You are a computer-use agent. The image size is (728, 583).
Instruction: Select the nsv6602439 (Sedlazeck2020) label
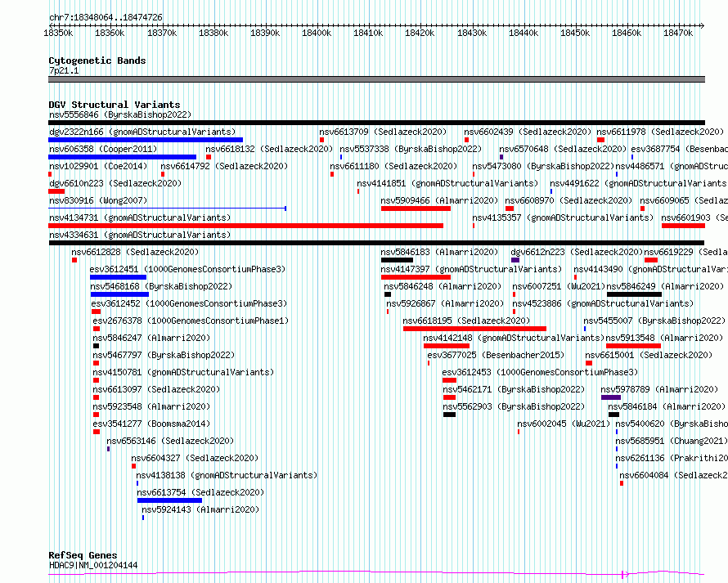528,132
